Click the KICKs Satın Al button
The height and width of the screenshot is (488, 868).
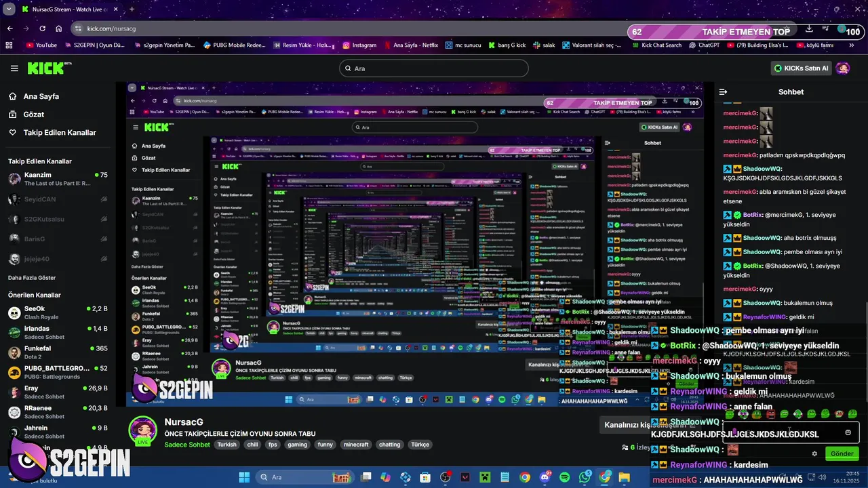coord(802,68)
